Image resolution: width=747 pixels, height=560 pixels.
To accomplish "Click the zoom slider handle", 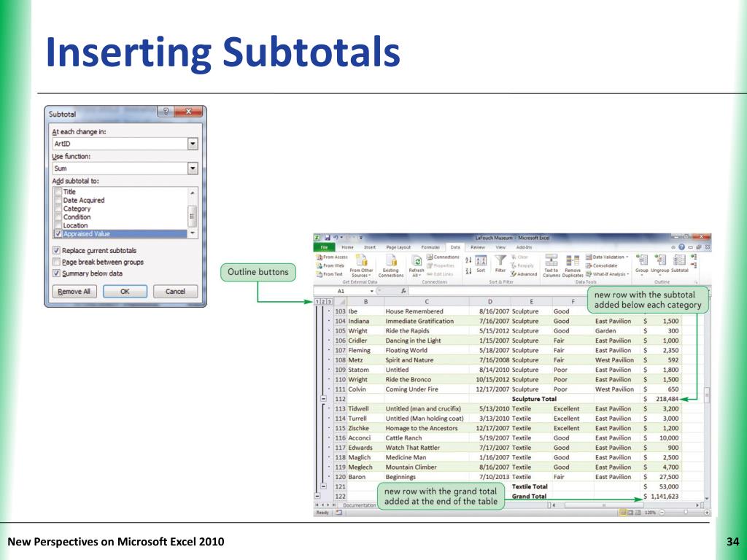I will [686, 513].
